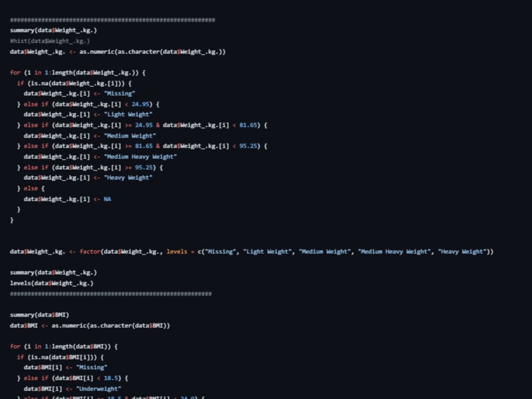Click the Weight_.kg.[i] <- "Missing" assignment line
The image size is (532, 399).
click(79, 94)
